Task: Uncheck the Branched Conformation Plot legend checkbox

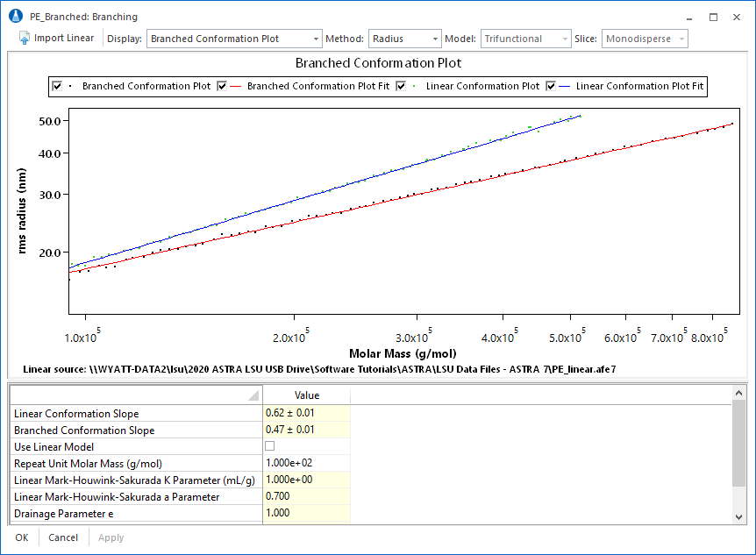Action: (57, 86)
